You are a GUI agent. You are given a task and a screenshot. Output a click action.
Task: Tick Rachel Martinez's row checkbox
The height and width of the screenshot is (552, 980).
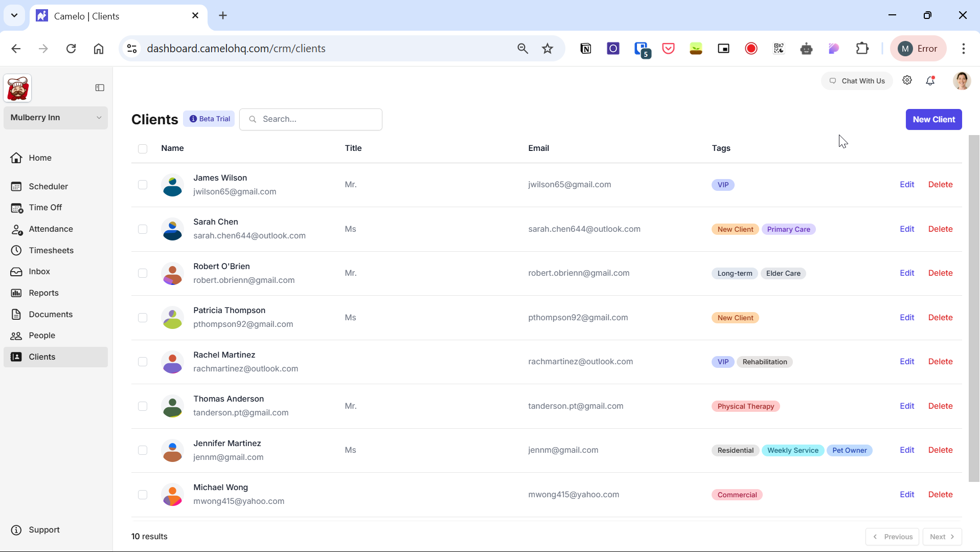tap(143, 362)
